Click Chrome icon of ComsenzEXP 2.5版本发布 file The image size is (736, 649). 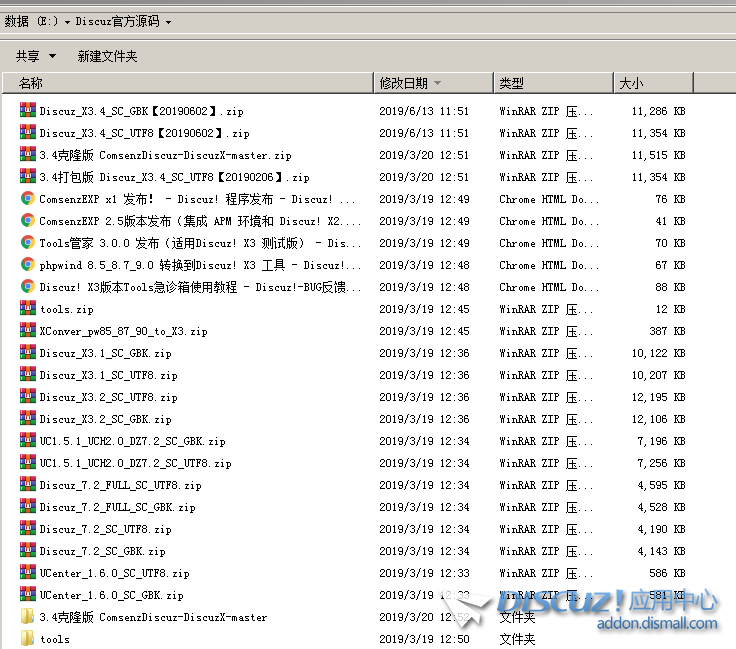pyautogui.click(x=28, y=221)
